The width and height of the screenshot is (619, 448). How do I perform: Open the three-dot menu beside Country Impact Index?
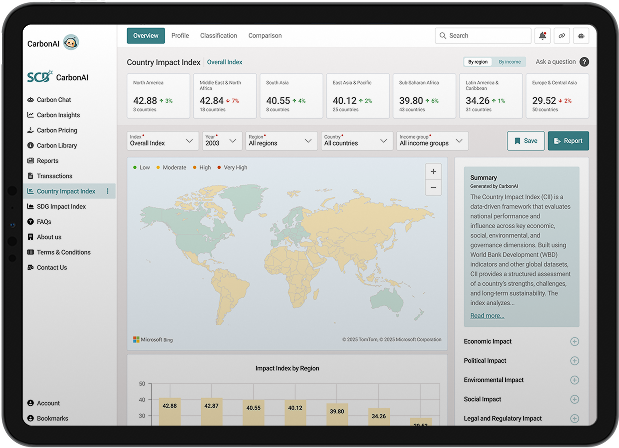coord(107,191)
